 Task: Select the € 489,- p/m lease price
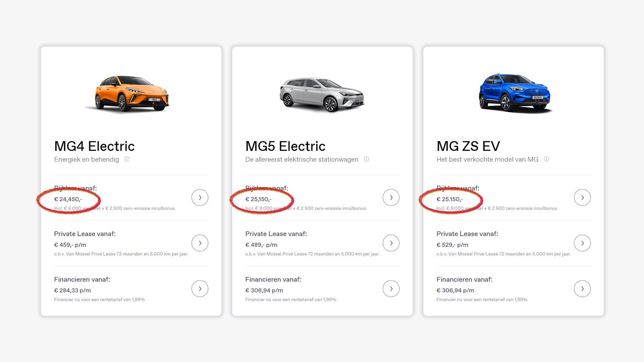coord(261,245)
